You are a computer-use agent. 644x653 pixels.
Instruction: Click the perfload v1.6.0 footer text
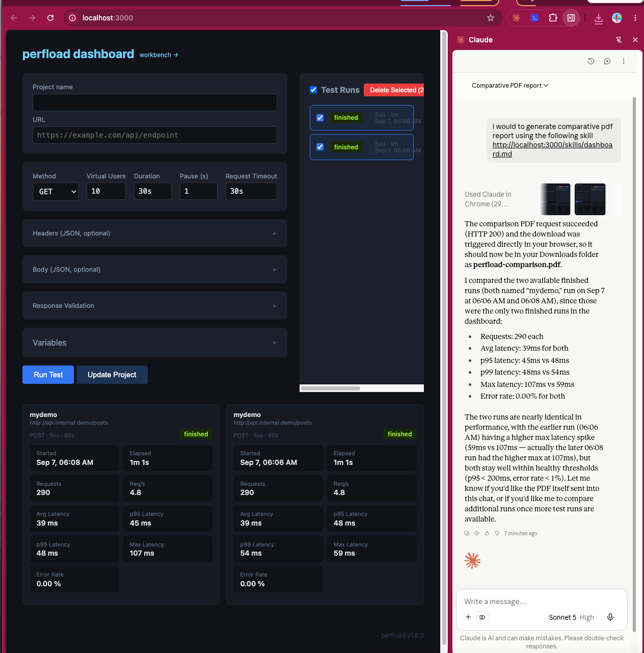tap(403, 636)
